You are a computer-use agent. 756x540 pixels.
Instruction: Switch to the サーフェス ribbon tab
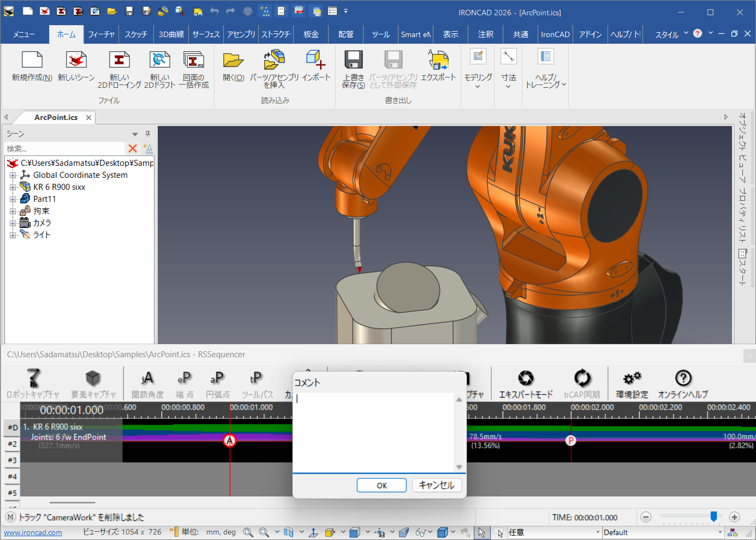206,34
